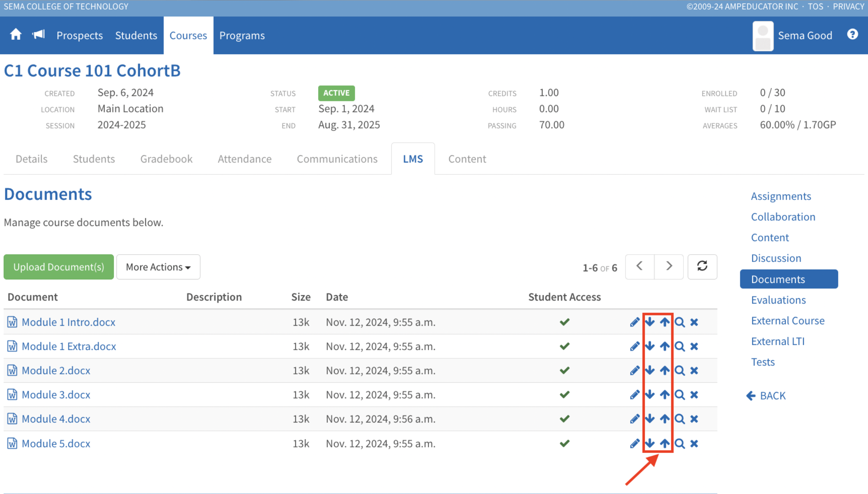The image size is (868, 494).
Task: Expand the More Actions dropdown
Action: pyautogui.click(x=158, y=267)
